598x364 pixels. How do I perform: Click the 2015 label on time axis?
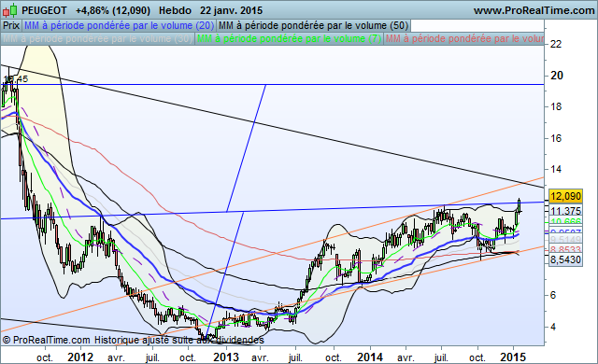[x=513, y=357]
